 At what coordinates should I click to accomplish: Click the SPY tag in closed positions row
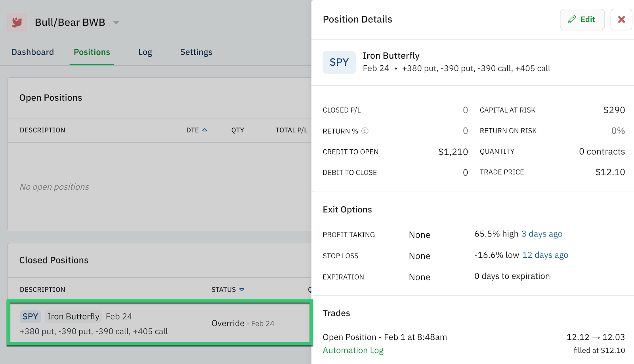point(30,316)
